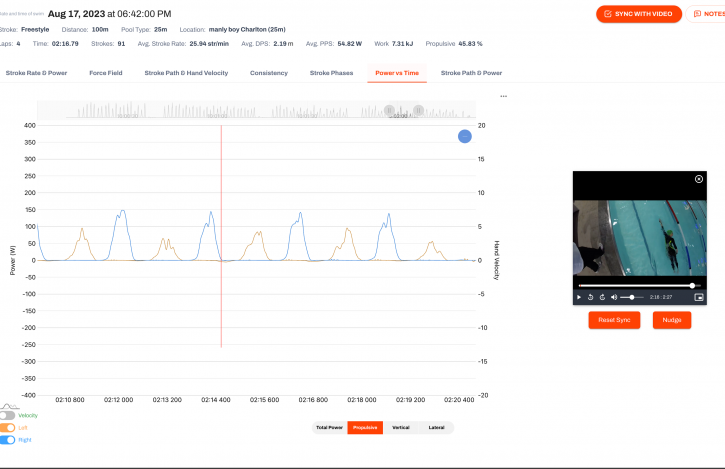This screenshot has height=469, width=725.
Task: Rewind the video a few seconds
Action: [590, 297]
